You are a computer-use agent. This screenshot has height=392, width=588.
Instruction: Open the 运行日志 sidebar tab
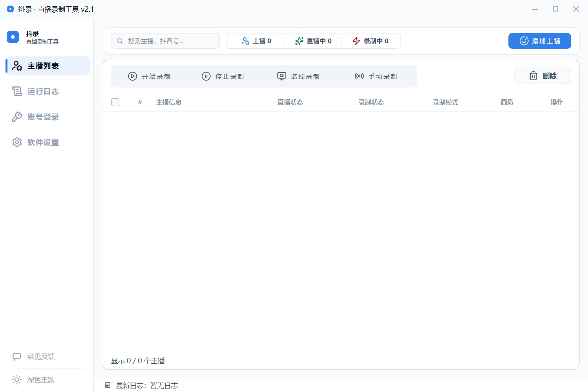click(x=48, y=92)
